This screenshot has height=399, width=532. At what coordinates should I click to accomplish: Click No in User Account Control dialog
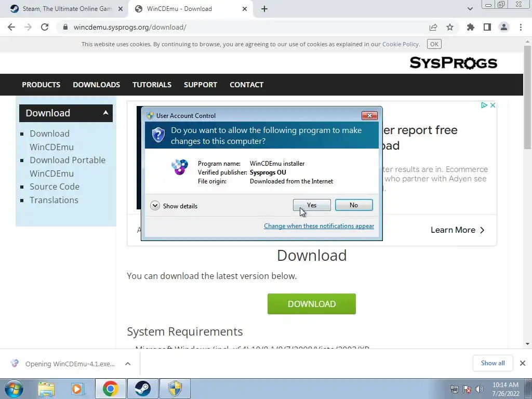coord(354,205)
